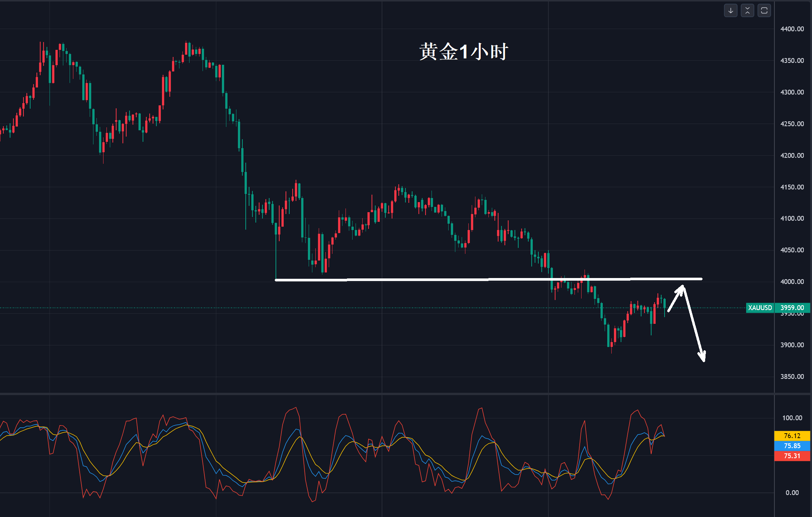
Task: Click the blue 75.85 indicator value label
Action: click(792, 446)
